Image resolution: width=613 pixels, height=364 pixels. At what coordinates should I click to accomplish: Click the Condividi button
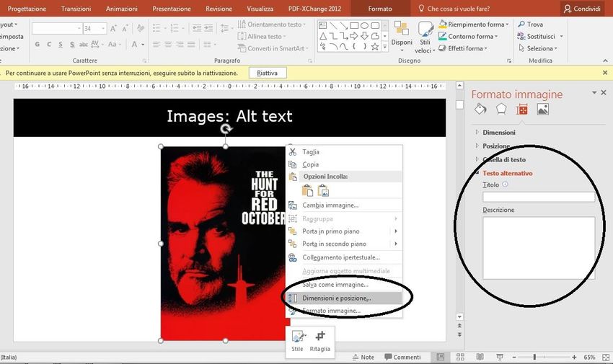click(582, 9)
